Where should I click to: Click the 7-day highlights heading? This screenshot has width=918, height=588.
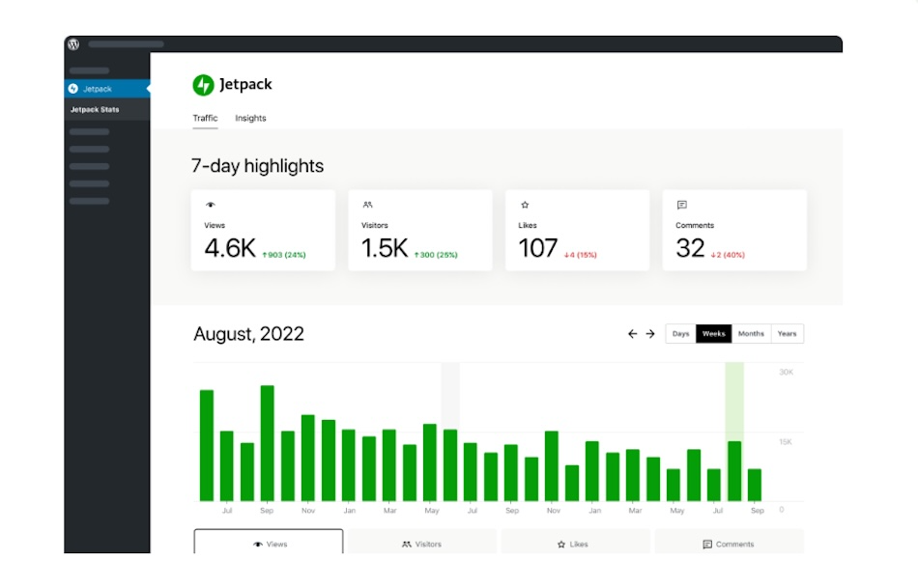(x=258, y=166)
